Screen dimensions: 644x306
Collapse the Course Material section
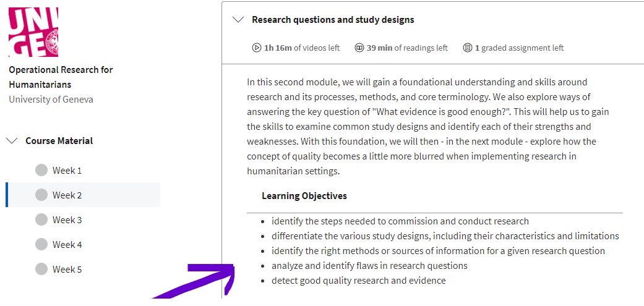[x=12, y=141]
